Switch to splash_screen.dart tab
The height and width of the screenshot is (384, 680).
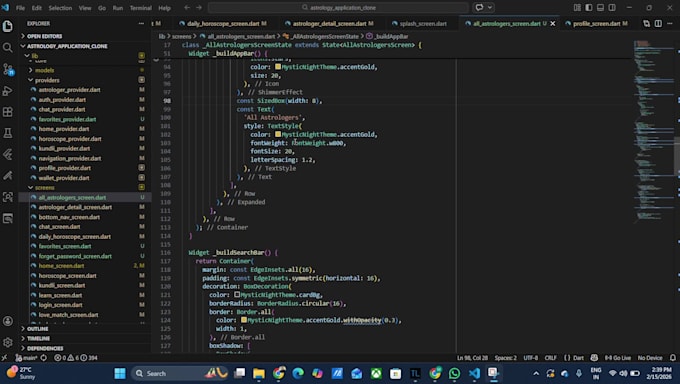tap(422, 23)
